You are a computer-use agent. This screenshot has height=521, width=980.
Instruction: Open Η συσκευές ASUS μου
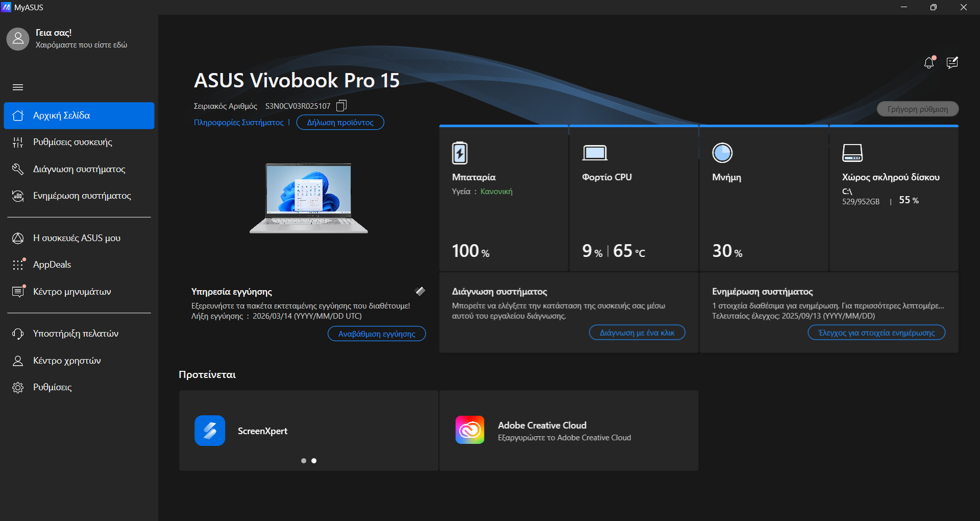[79, 238]
